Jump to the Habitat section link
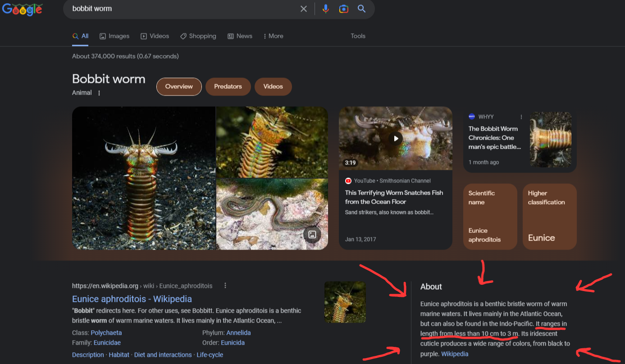 pos(119,355)
